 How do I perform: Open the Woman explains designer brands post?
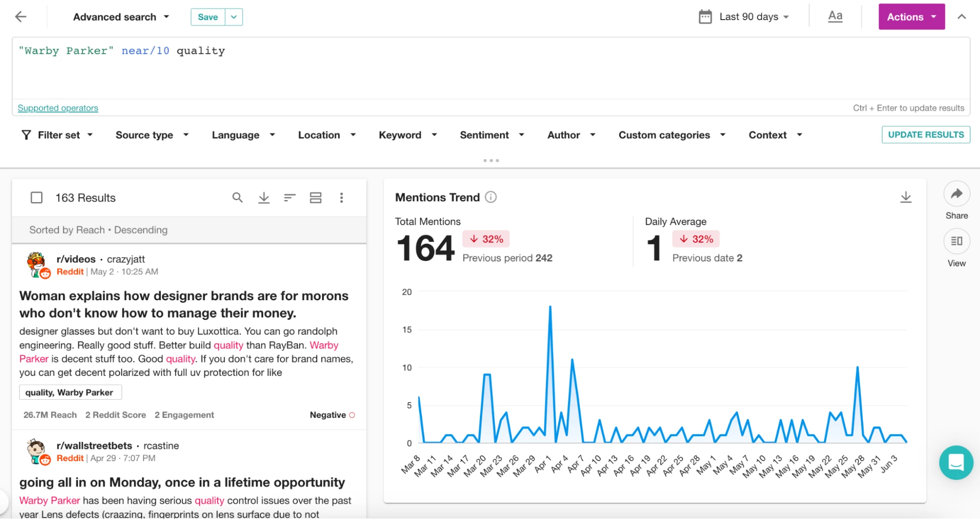pos(184,304)
